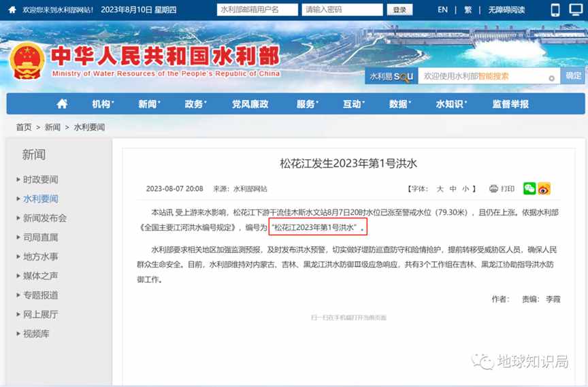588x387 pixels.
Task: Switch to mobile version phone icon
Action: pos(555,10)
